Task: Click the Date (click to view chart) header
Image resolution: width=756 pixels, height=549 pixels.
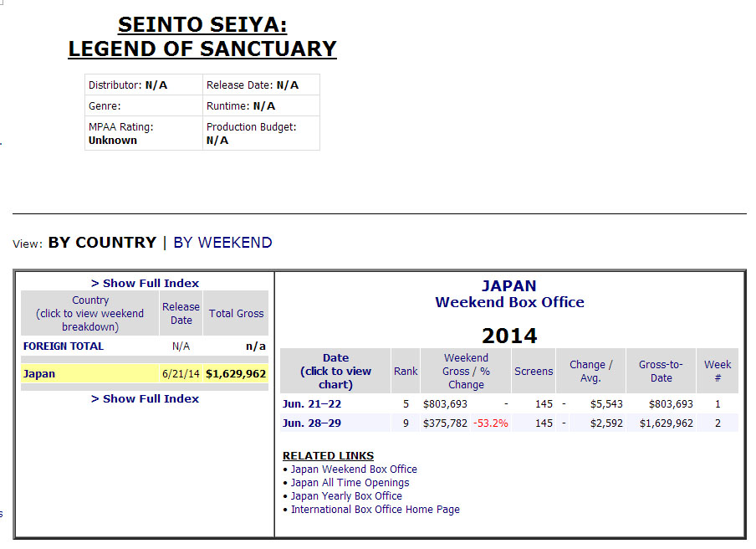Action: (x=335, y=371)
